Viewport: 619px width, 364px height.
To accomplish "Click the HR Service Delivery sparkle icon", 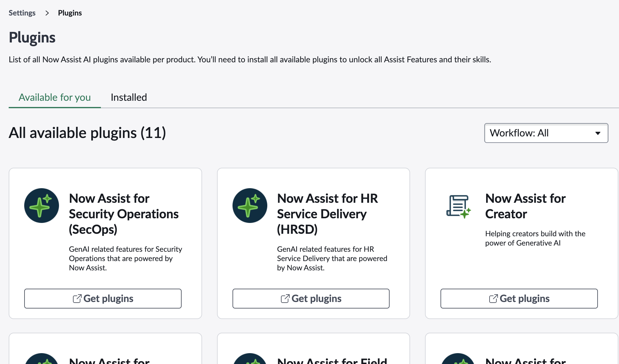I will coord(250,206).
